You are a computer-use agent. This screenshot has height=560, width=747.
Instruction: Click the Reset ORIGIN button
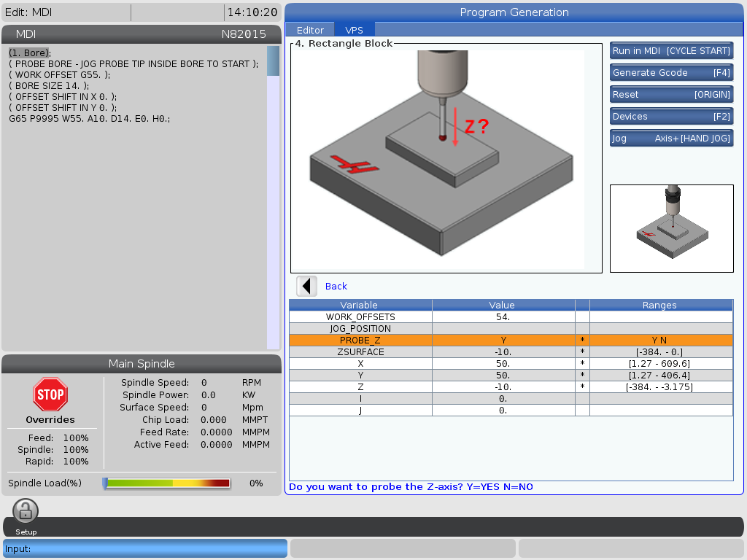pos(671,95)
